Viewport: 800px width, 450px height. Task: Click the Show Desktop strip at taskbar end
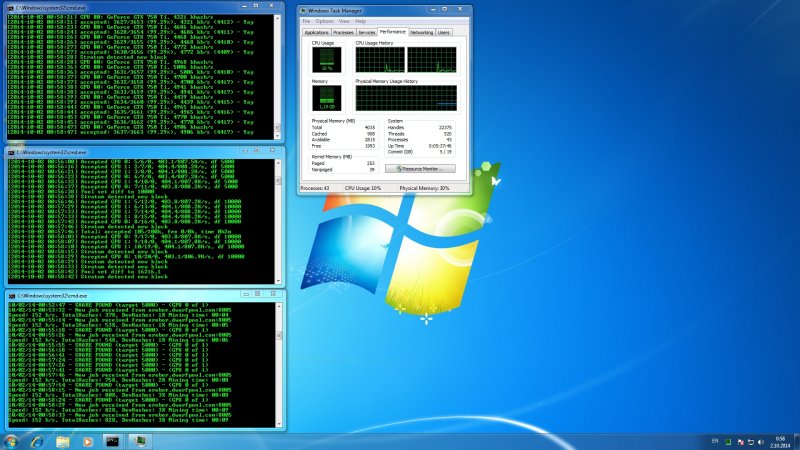[796, 441]
